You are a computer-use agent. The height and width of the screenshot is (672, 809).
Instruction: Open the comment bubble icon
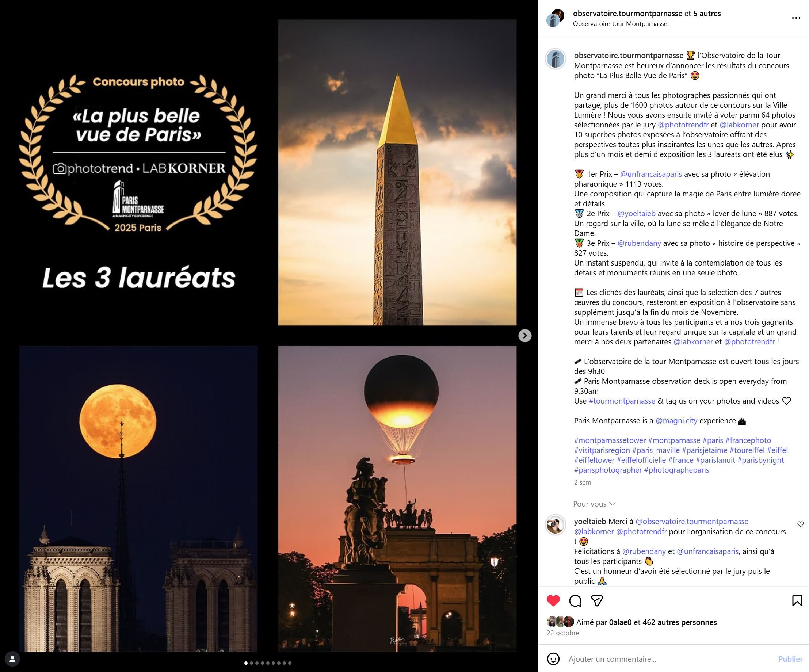pos(575,600)
